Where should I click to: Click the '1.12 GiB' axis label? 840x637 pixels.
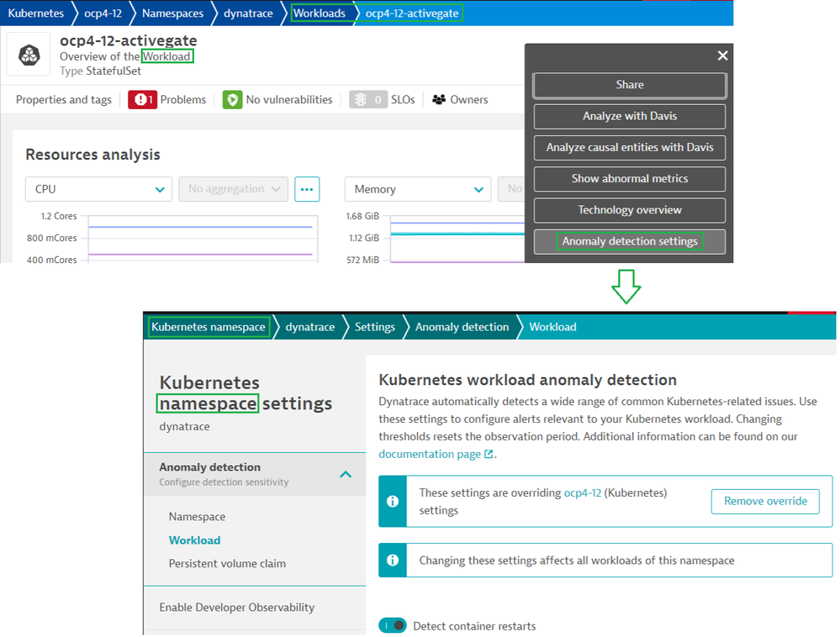click(x=364, y=238)
